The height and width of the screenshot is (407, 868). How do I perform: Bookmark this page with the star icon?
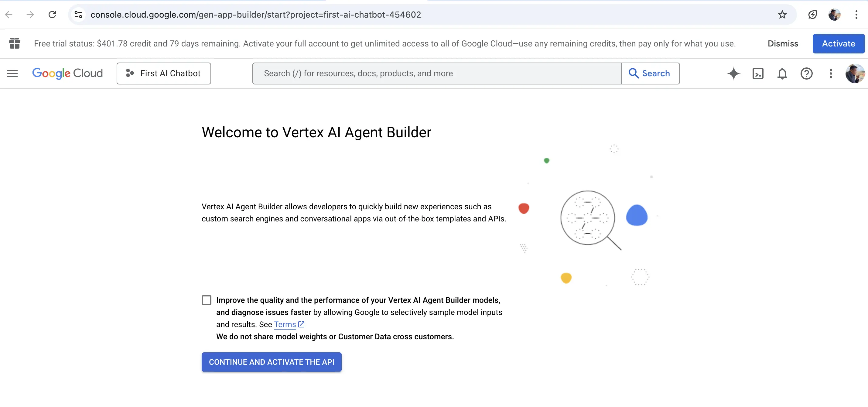point(782,15)
